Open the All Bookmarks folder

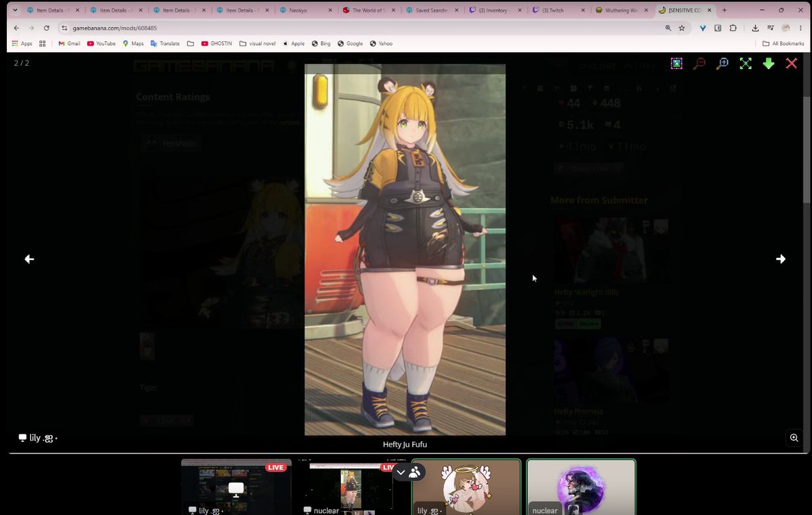click(784, 43)
